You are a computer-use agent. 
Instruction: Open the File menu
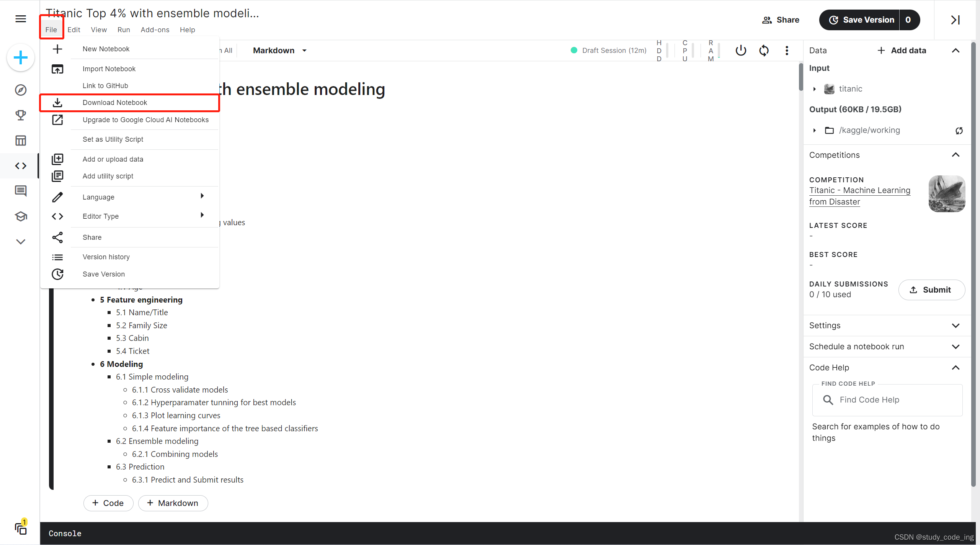coord(51,30)
